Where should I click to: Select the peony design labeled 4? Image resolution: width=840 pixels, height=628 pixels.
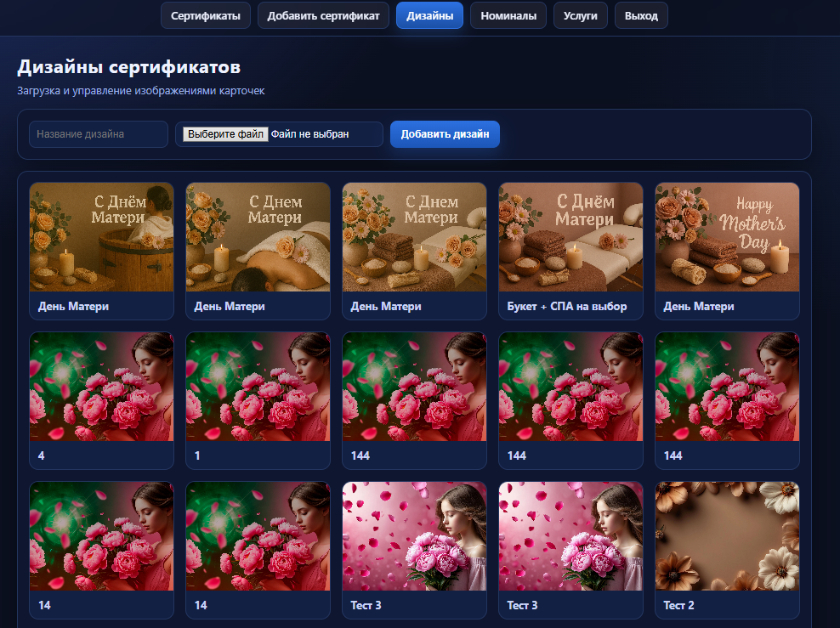pos(102,400)
